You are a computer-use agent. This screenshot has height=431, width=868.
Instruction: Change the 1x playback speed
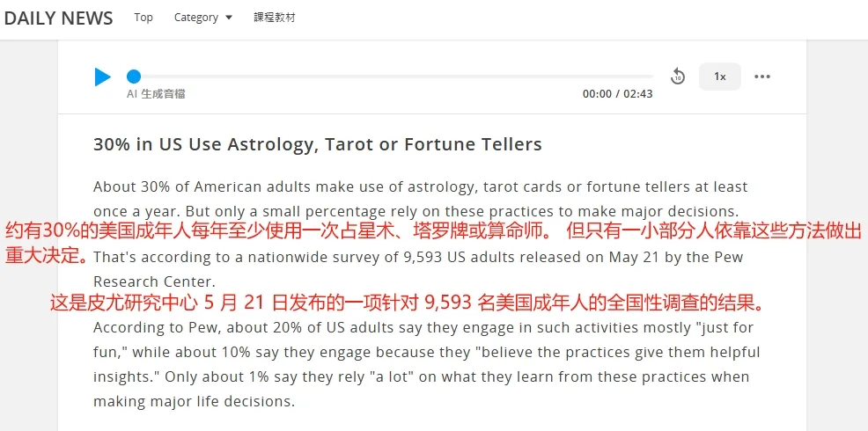[719, 77]
